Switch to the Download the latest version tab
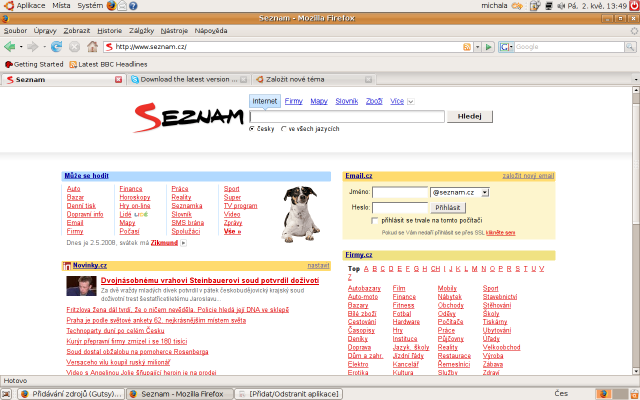The image size is (640, 400). pos(189,80)
